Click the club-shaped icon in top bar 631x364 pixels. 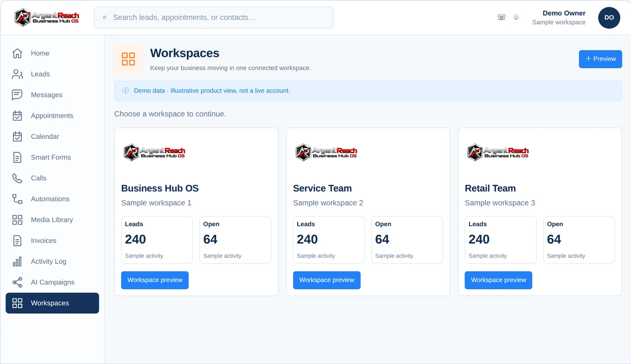(x=516, y=17)
